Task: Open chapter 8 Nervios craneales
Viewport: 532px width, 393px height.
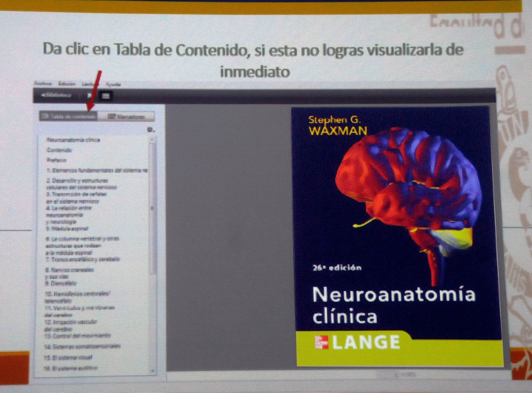Action: tap(70, 273)
